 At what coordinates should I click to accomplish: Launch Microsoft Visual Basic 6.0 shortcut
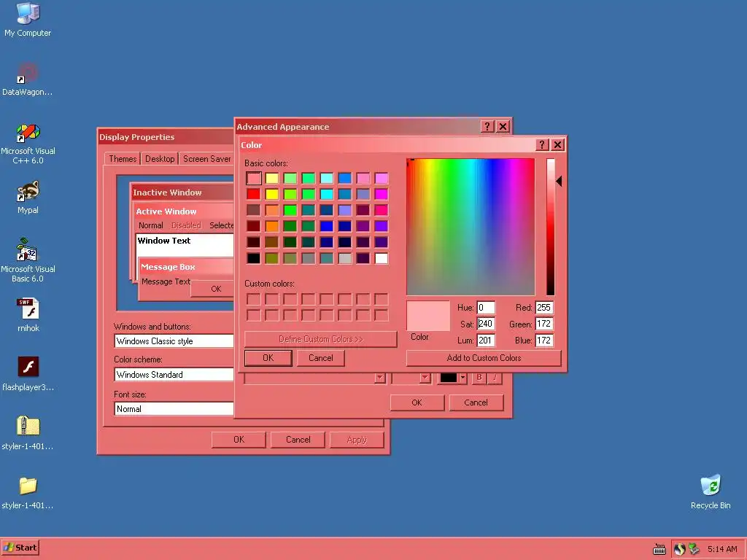tap(28, 251)
